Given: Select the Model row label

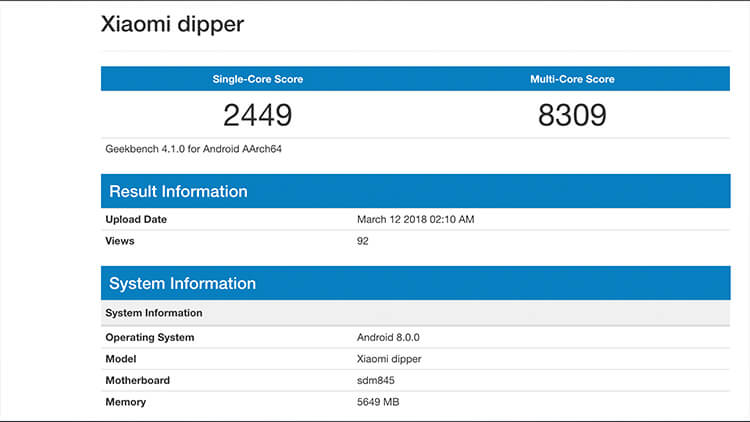Looking at the screenshot, I should [x=119, y=359].
